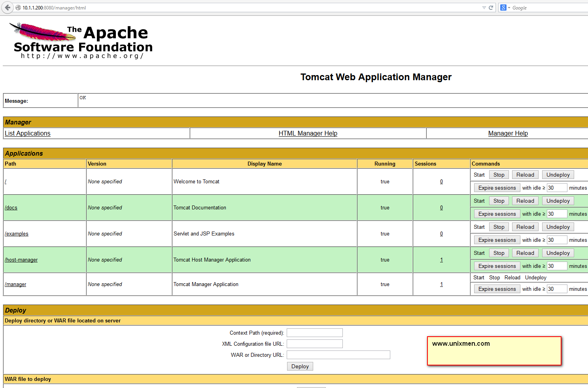Open the Google search engine icon menu
This screenshot has height=388, width=588.
tap(505, 8)
